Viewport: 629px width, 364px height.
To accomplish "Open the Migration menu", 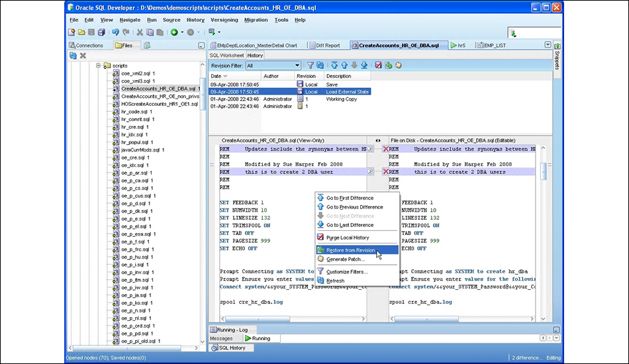I will point(256,20).
